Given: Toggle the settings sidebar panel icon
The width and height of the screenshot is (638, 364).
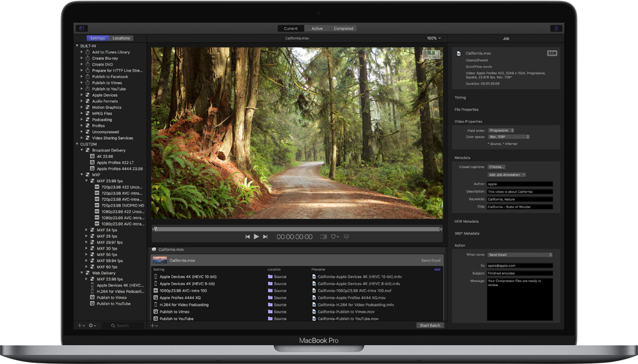Looking at the screenshot, I should coord(82,29).
